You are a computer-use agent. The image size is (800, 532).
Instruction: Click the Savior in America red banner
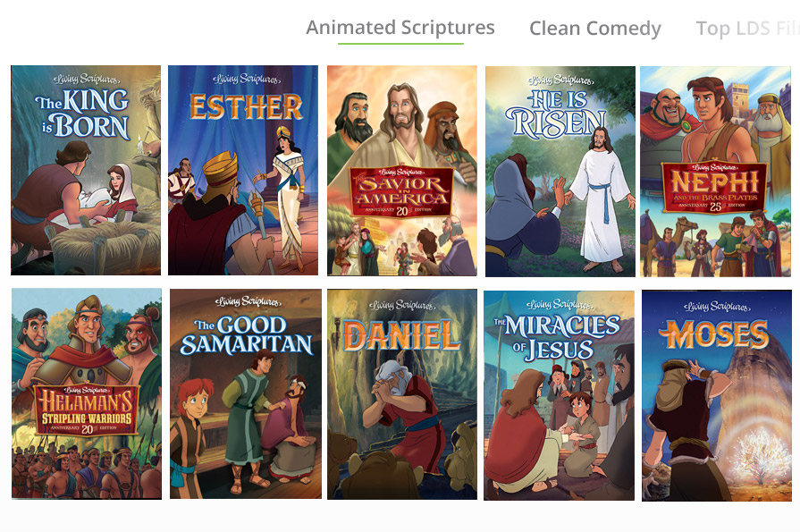coord(401,192)
